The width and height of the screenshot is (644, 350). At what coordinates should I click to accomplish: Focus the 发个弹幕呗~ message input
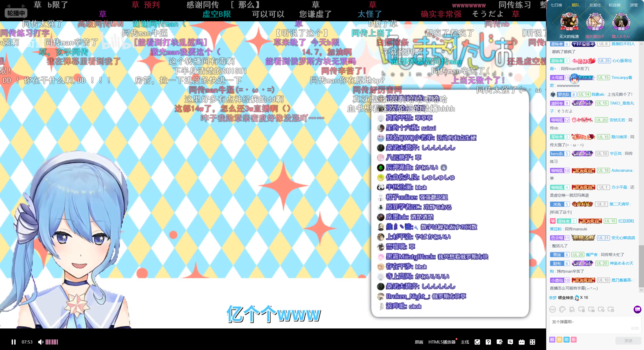(595, 325)
